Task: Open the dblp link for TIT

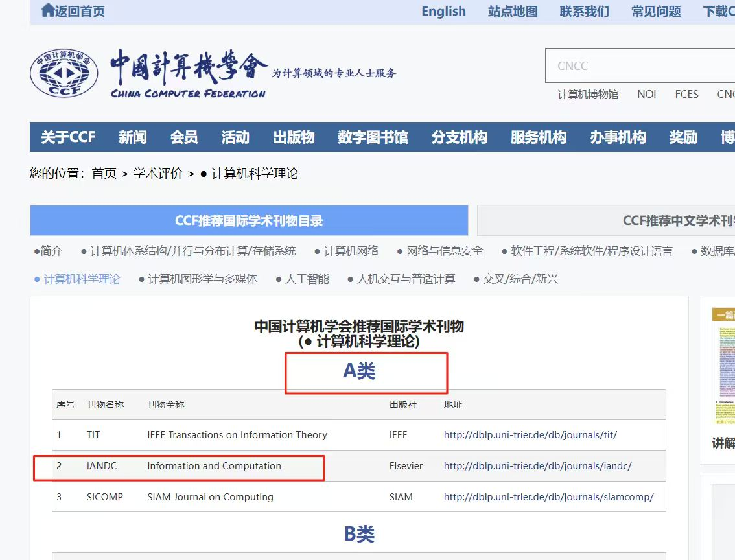Action: click(530, 435)
